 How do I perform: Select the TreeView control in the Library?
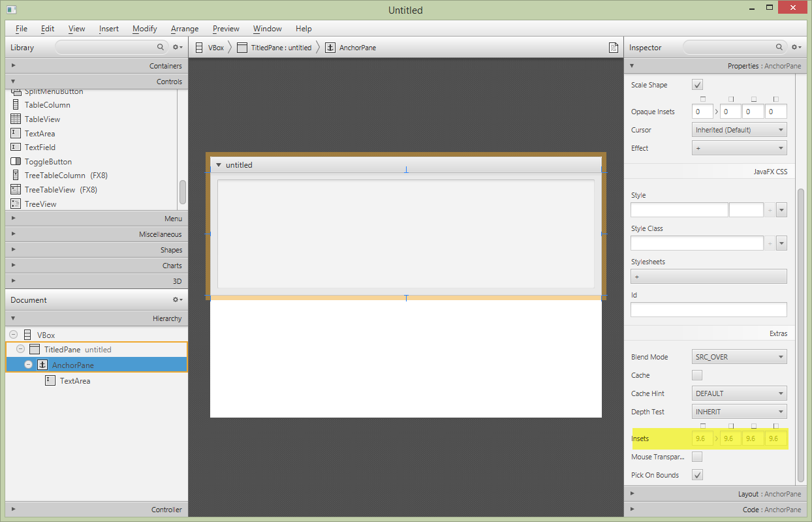click(39, 204)
